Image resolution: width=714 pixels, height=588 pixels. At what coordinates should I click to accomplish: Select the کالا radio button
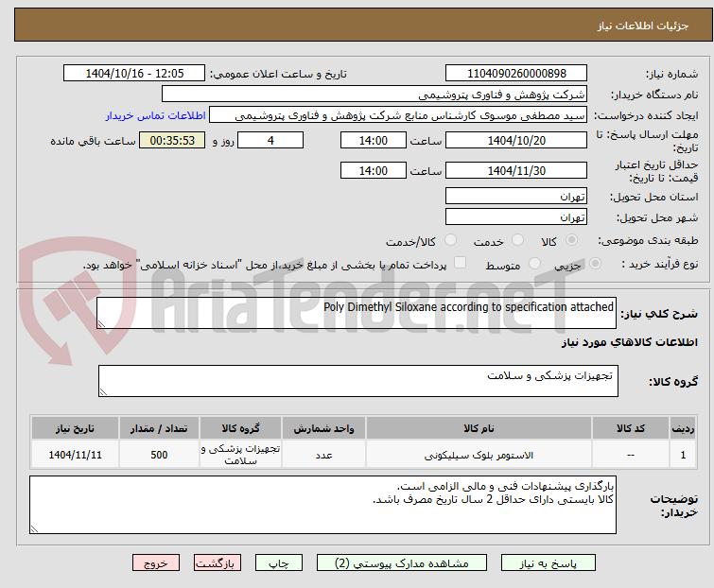click(571, 240)
